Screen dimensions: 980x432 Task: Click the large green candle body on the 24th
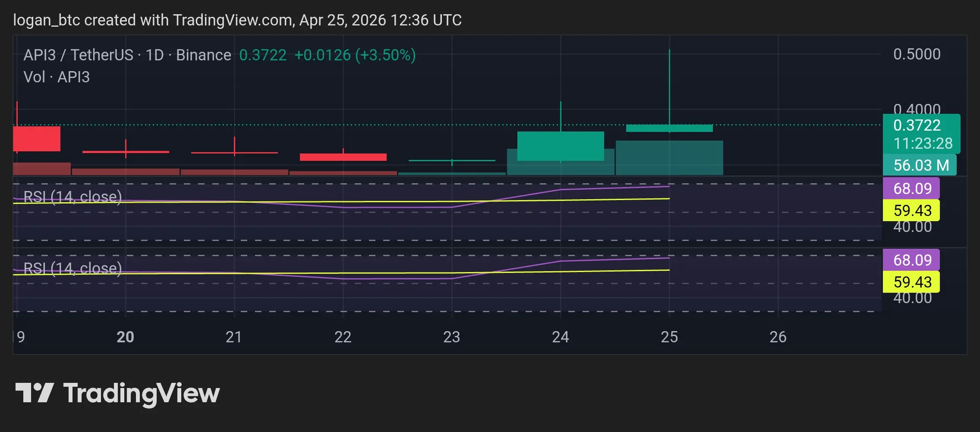click(x=560, y=146)
